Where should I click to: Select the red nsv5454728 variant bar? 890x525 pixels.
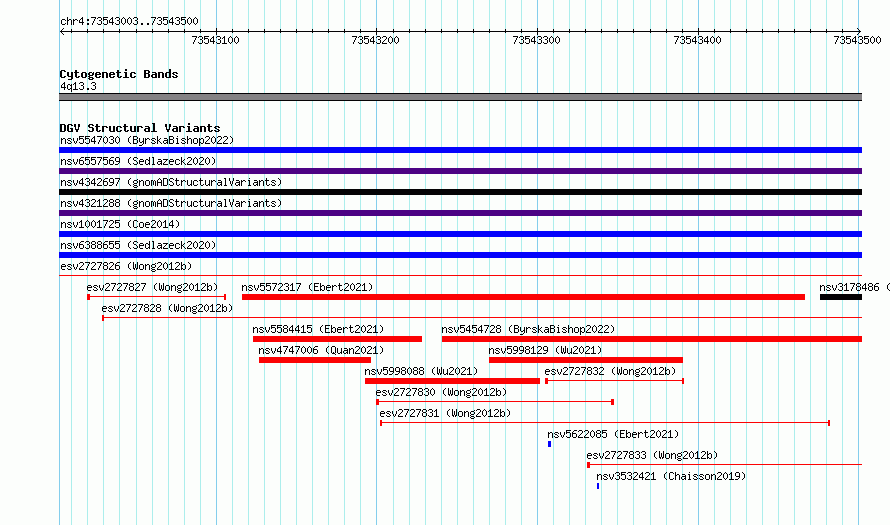(652, 339)
